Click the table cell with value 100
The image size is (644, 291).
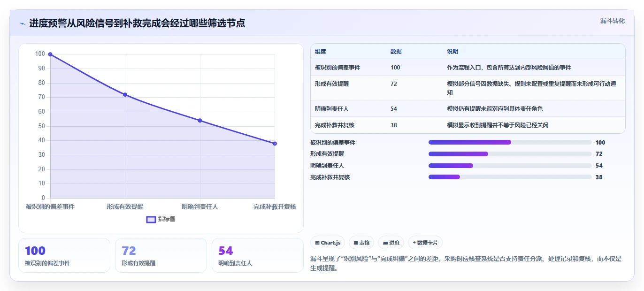[395, 68]
